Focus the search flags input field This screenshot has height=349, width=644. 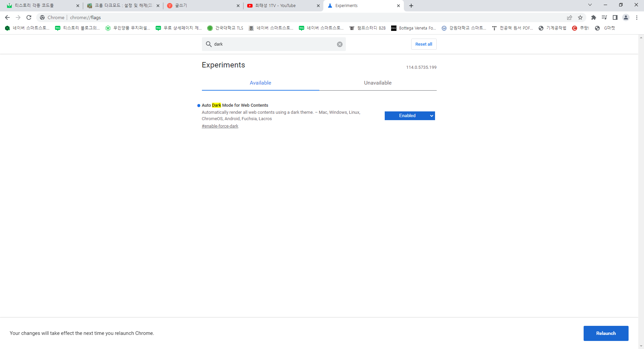pyautogui.click(x=274, y=44)
